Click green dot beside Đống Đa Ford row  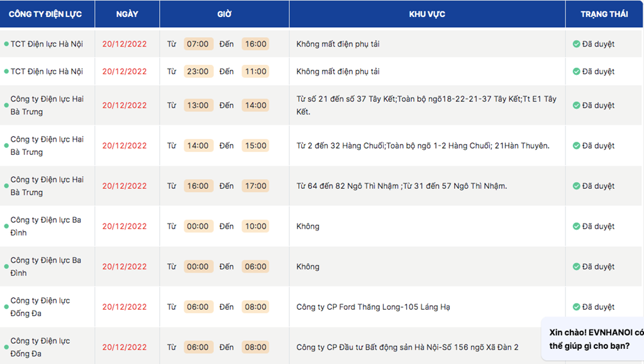pyautogui.click(x=6, y=307)
